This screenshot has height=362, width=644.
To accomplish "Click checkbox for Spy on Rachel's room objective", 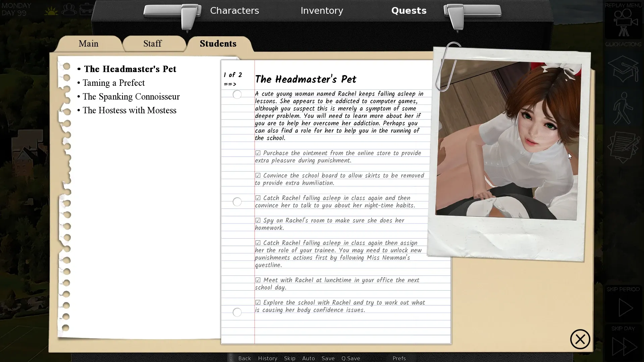I will click(258, 221).
